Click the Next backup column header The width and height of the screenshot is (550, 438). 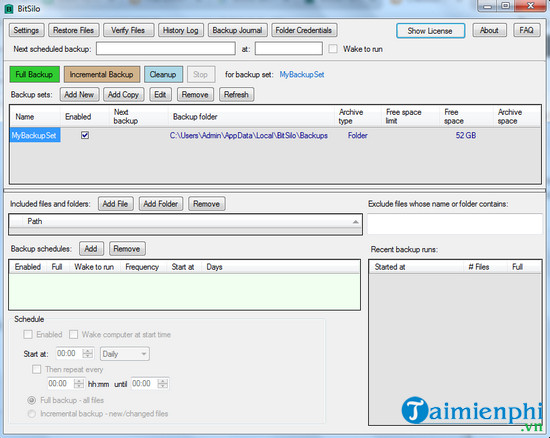pos(139,117)
